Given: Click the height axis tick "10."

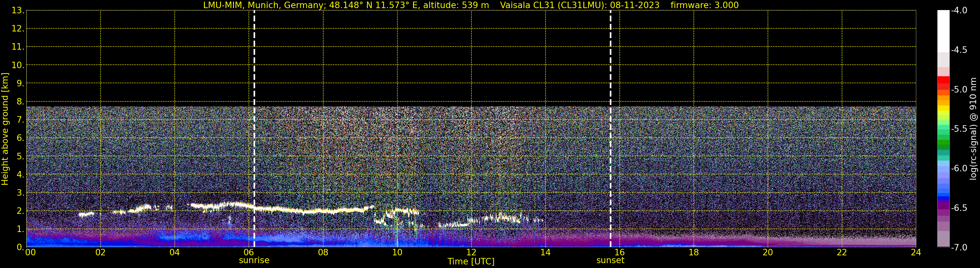Looking at the screenshot, I should click(x=18, y=65).
